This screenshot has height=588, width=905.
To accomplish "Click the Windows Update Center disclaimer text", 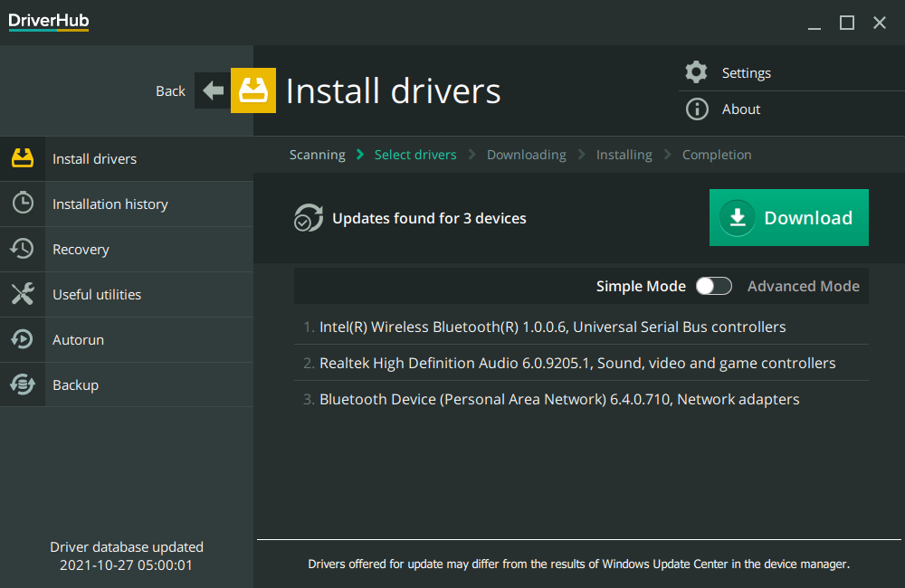I will [578, 564].
